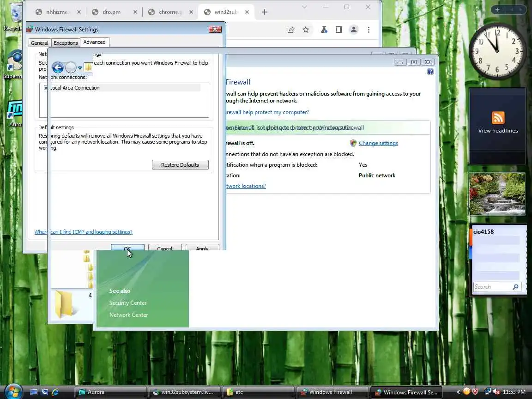Bookmark the page with the star icon

pyautogui.click(x=306, y=30)
